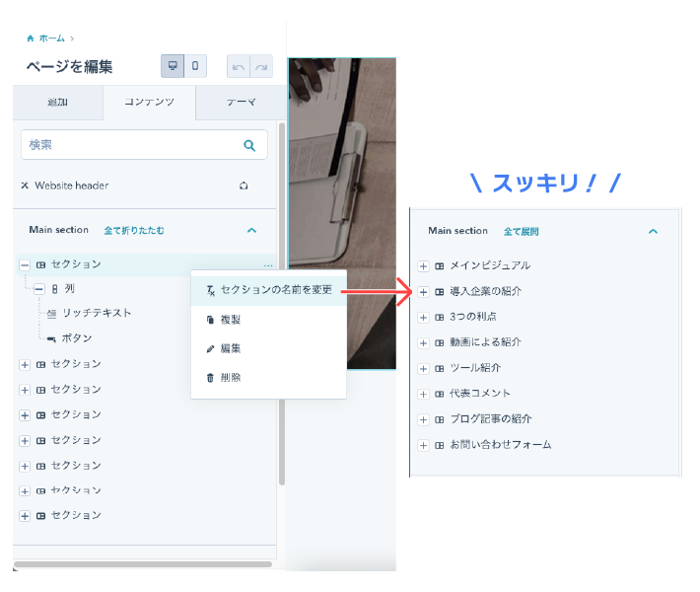Expand the 動画による紹介 section

[x=423, y=343]
